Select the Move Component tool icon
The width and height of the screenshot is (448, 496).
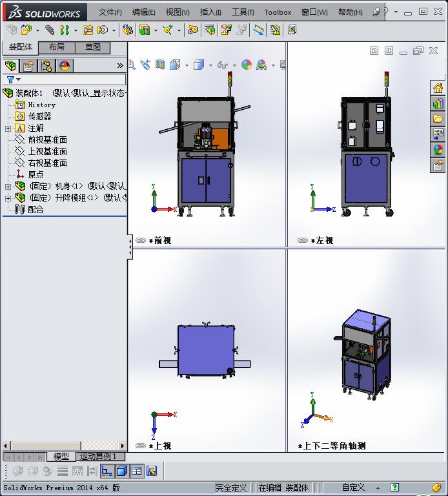pos(103,30)
